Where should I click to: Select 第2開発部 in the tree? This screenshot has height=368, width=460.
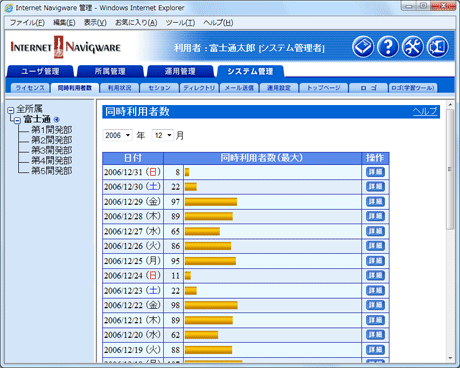pyautogui.click(x=52, y=140)
